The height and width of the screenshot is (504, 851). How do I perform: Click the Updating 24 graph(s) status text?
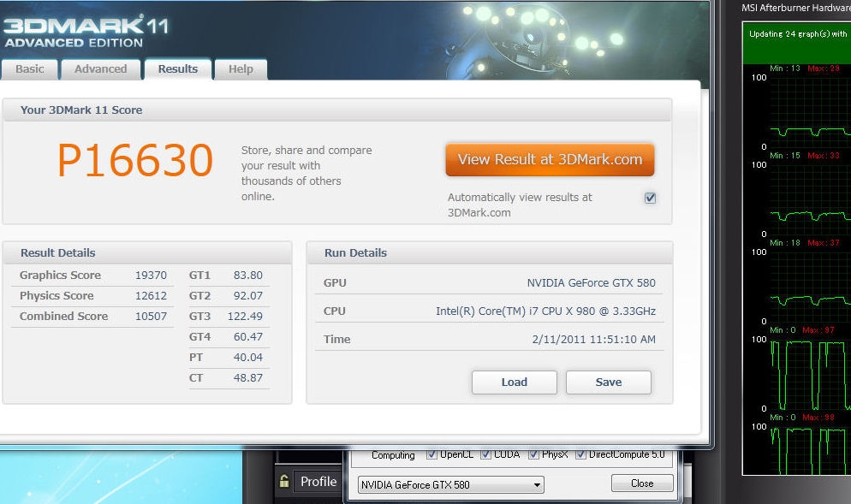coord(798,33)
